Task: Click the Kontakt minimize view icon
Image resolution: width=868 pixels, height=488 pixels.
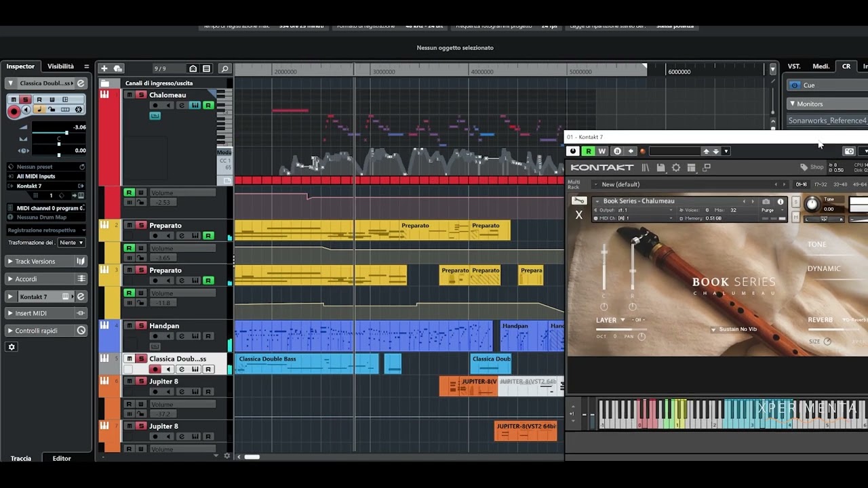Action: pyautogui.click(x=707, y=167)
